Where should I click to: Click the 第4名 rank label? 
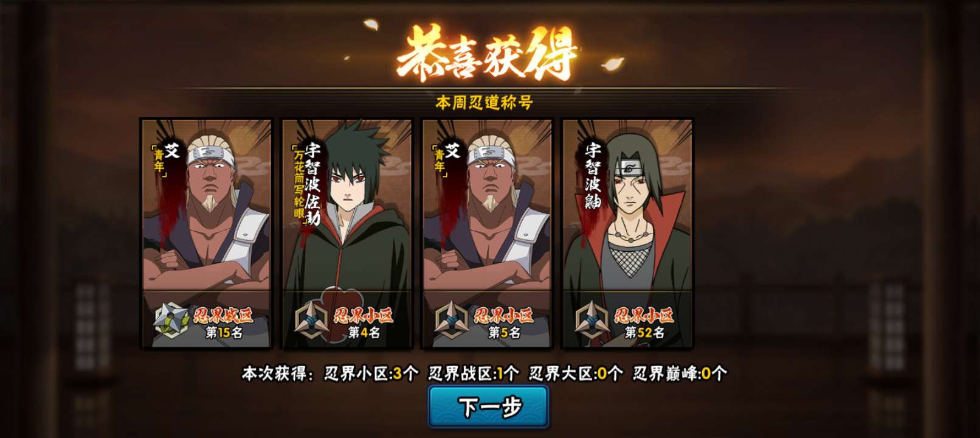click(364, 333)
